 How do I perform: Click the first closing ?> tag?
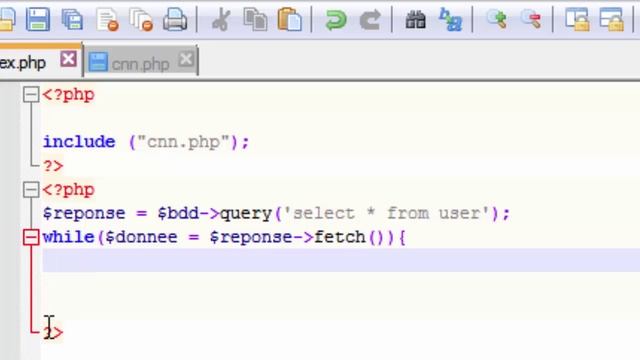pos(53,166)
